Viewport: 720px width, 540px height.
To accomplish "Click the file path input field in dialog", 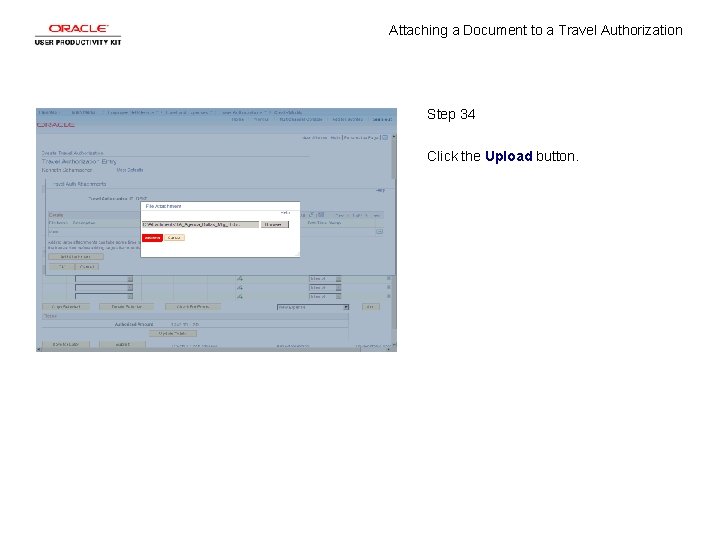I will (x=200, y=225).
